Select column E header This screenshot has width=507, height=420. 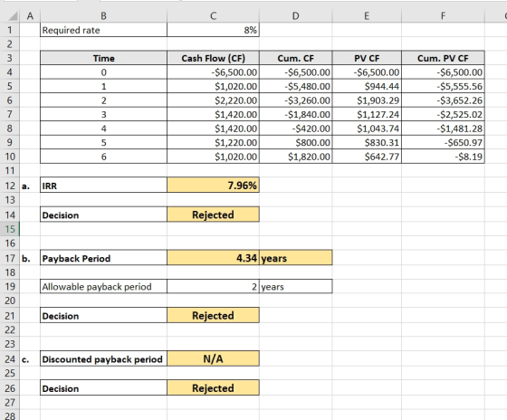[367, 16]
